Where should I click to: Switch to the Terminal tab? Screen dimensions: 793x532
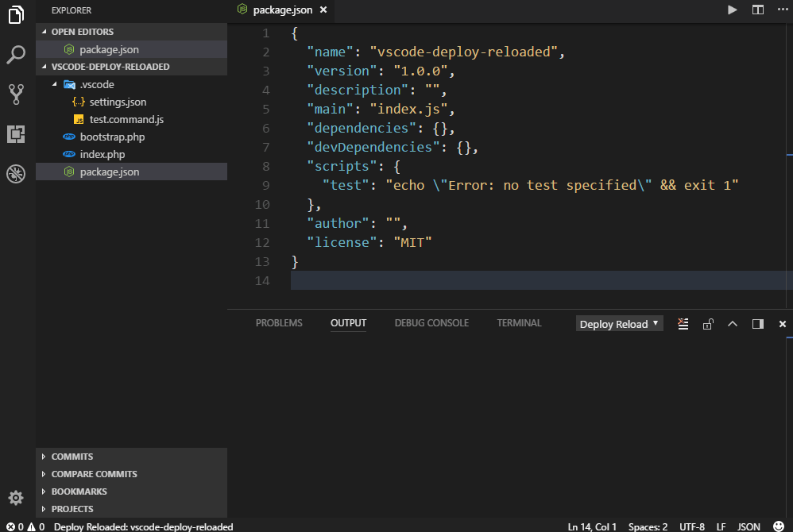(x=519, y=323)
